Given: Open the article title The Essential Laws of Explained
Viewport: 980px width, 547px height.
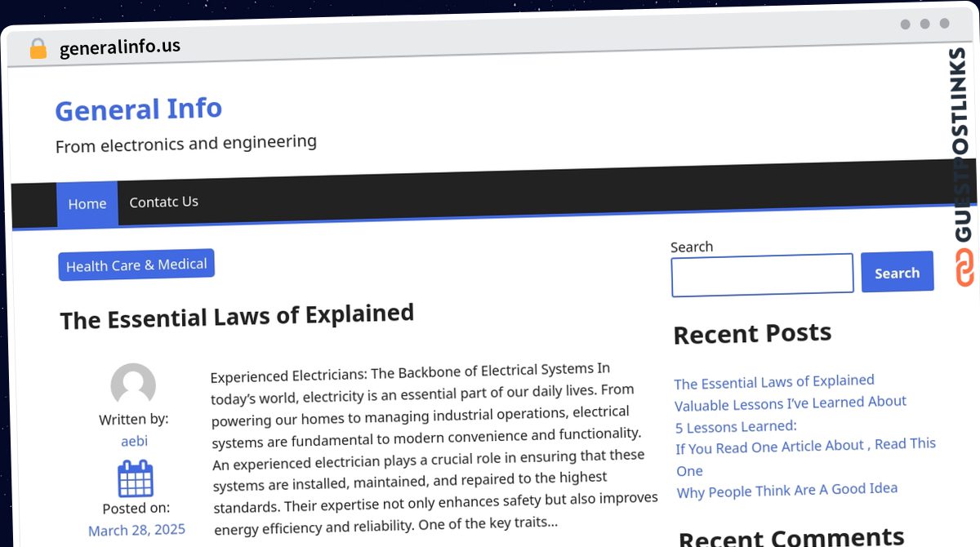Looking at the screenshot, I should tap(237, 316).
